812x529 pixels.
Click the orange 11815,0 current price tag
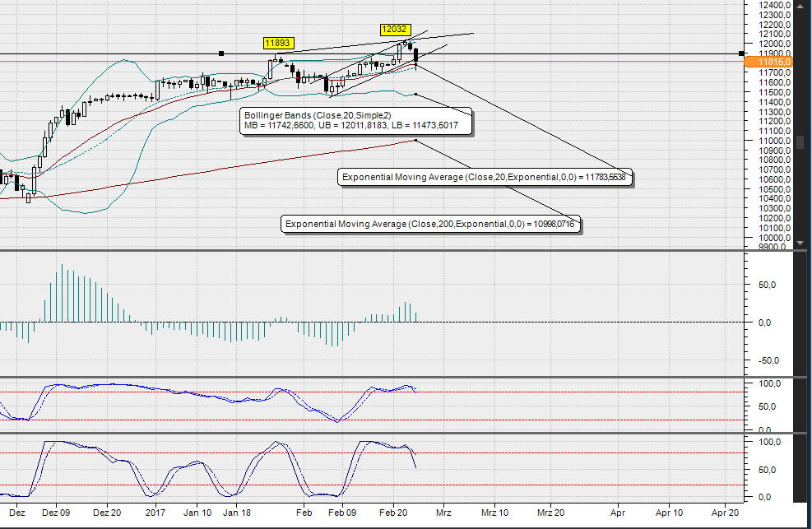point(768,62)
